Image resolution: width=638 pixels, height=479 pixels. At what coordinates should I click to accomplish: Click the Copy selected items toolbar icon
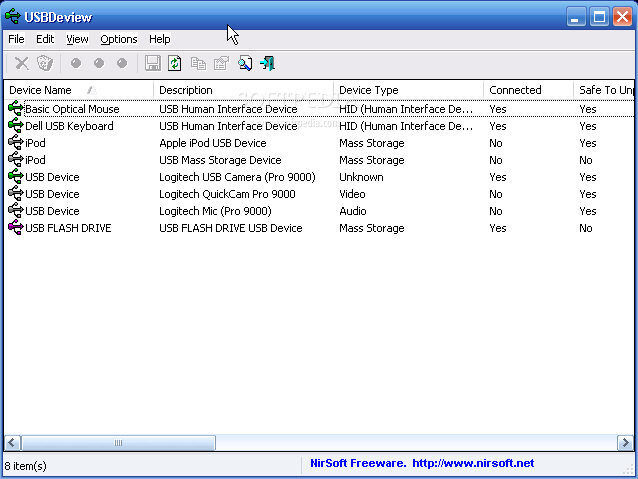[x=198, y=63]
